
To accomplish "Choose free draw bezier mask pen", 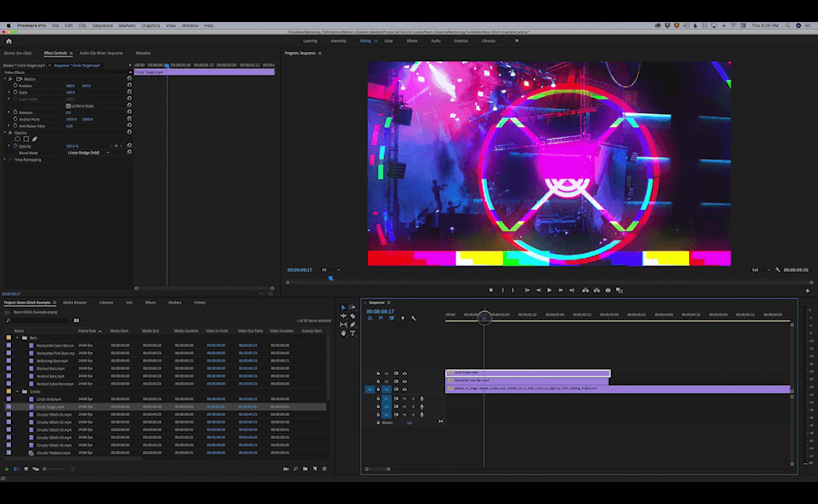I will point(35,139).
